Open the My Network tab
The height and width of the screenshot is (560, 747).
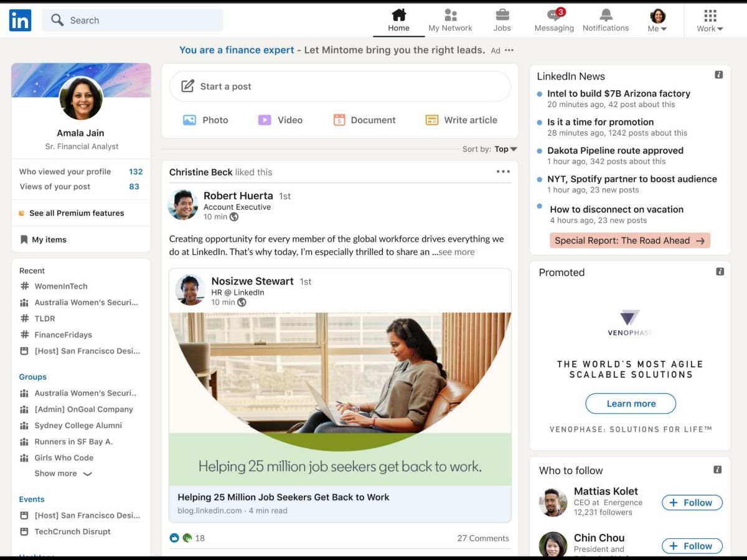tap(450, 21)
